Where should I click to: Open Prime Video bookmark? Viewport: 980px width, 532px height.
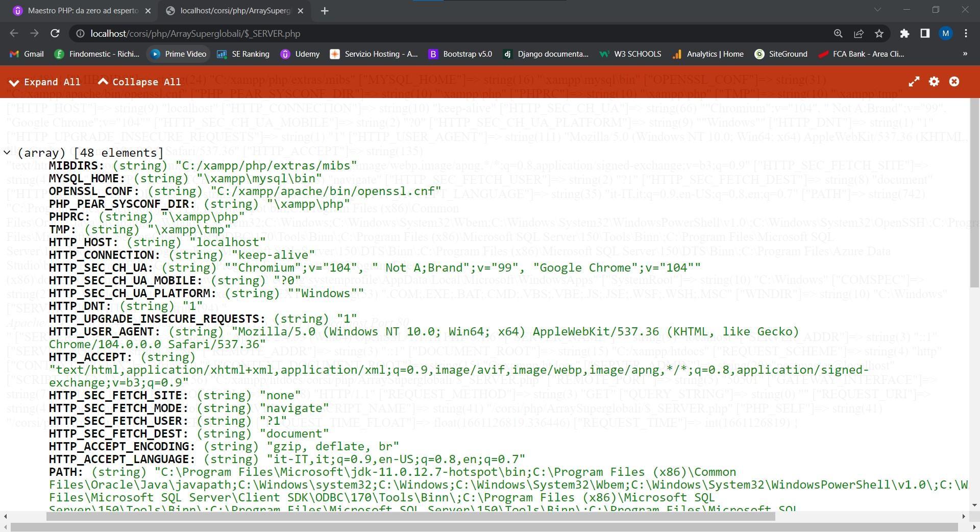179,54
